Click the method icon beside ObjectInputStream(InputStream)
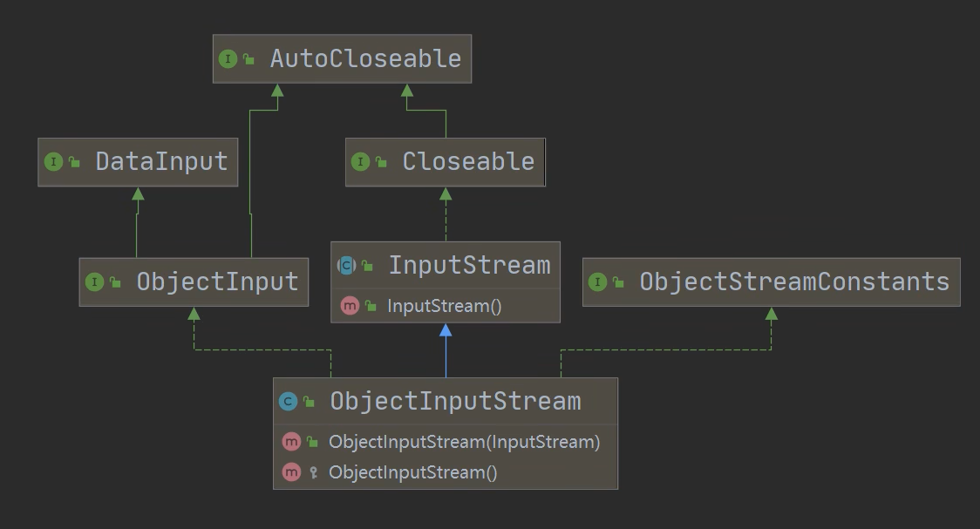Viewport: 980px width, 529px height. [291, 442]
